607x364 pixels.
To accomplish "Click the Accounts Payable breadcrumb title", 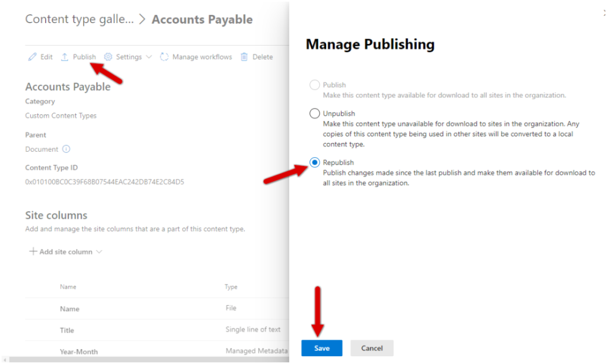I will 202,20.
